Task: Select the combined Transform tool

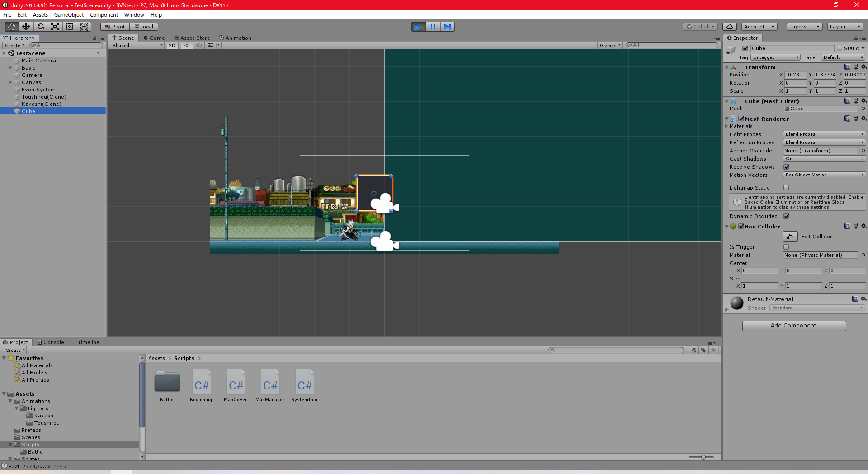Action: [x=84, y=27]
